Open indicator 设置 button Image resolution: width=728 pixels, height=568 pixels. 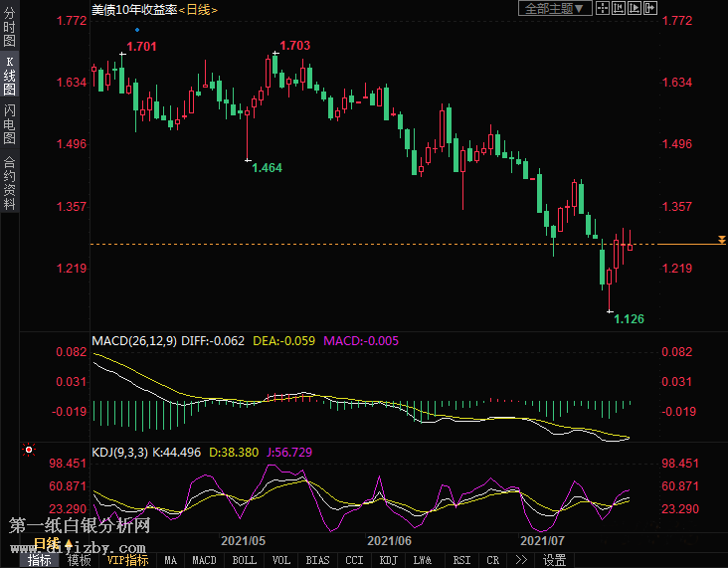point(554,560)
